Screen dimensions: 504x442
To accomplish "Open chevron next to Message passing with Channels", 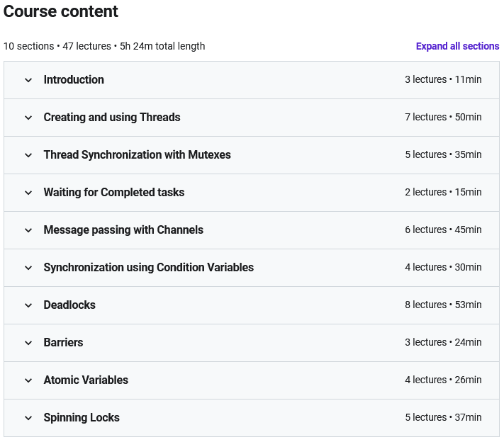I will [x=28, y=230].
